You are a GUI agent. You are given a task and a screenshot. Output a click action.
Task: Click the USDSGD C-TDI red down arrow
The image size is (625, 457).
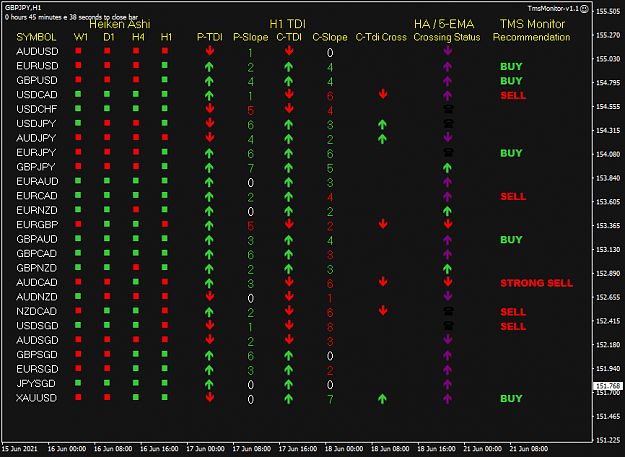pyautogui.click(x=289, y=325)
